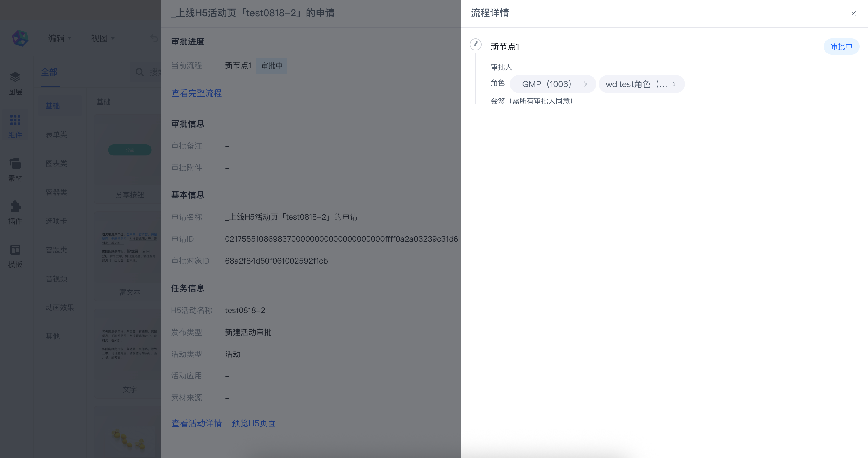Expand the GMP (1006) role chevron
Viewport: 868px width, 458px height.
click(x=585, y=84)
